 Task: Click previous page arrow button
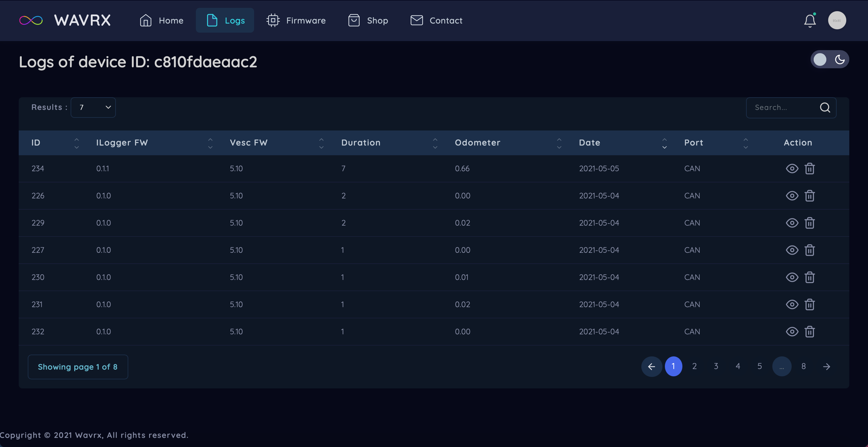click(x=651, y=366)
